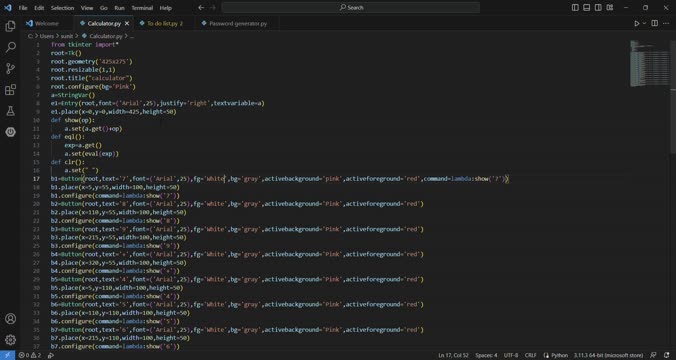Open the Extensions view

coord(10,90)
